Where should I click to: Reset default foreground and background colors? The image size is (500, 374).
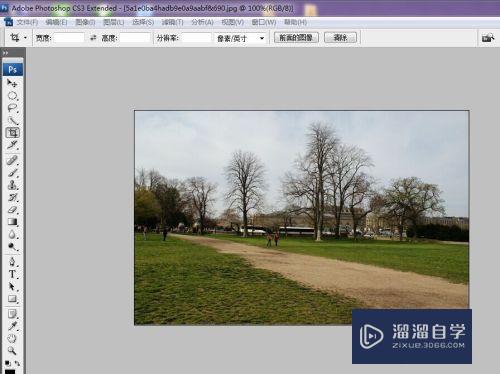pyautogui.click(x=8, y=363)
